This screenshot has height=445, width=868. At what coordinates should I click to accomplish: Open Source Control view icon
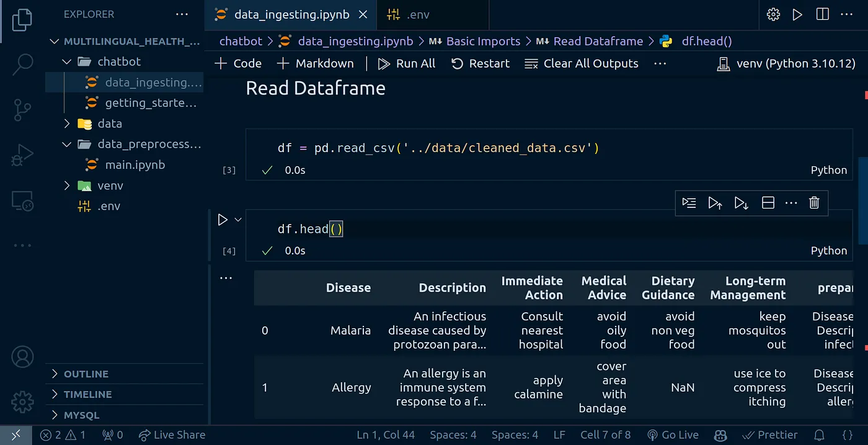click(22, 110)
